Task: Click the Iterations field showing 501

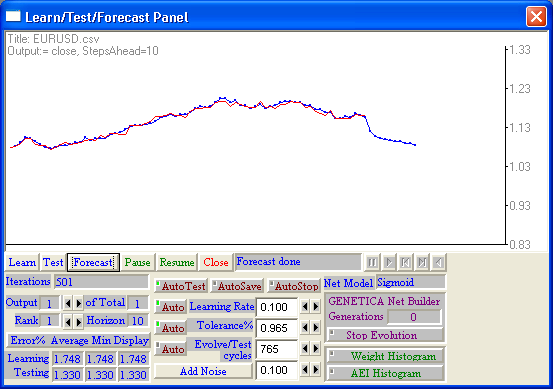Action: pos(101,282)
